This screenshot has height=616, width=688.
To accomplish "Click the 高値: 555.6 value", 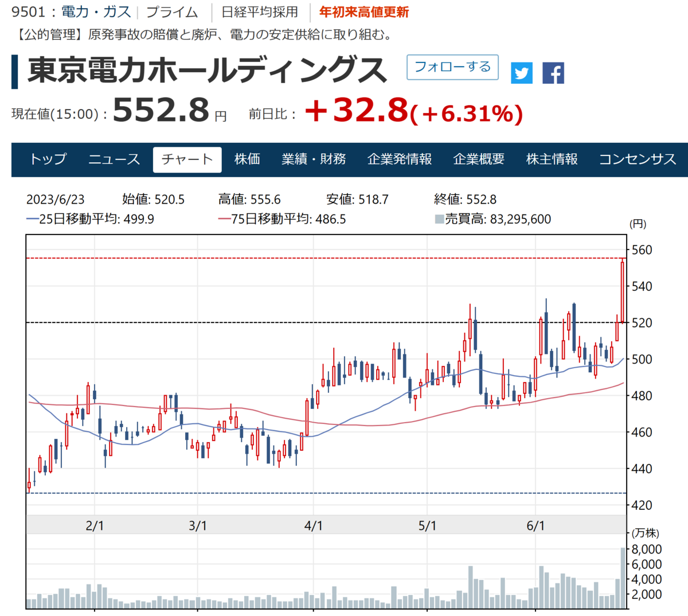I will 249,200.
